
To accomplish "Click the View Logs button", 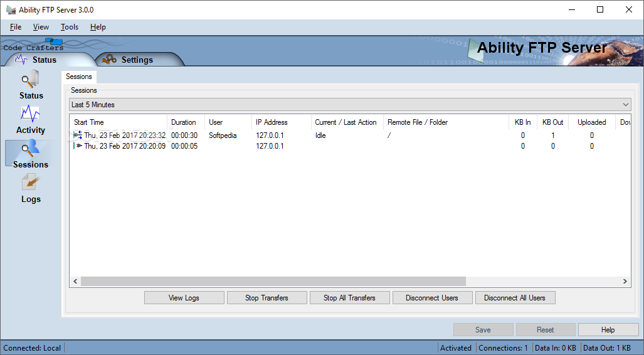I will coord(184,298).
